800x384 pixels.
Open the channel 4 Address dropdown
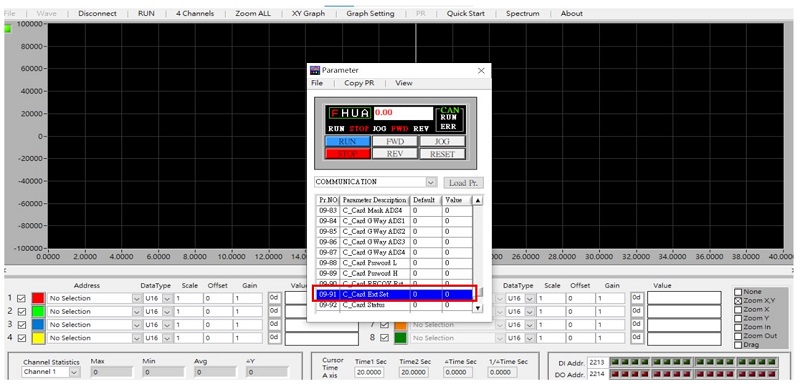click(x=137, y=338)
